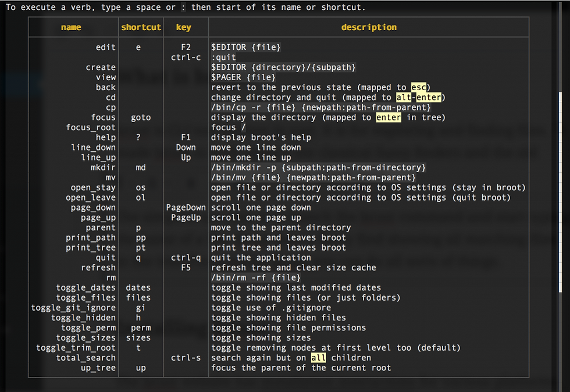
Task: Click the '$EDITOR {file}' description
Action: (246, 47)
